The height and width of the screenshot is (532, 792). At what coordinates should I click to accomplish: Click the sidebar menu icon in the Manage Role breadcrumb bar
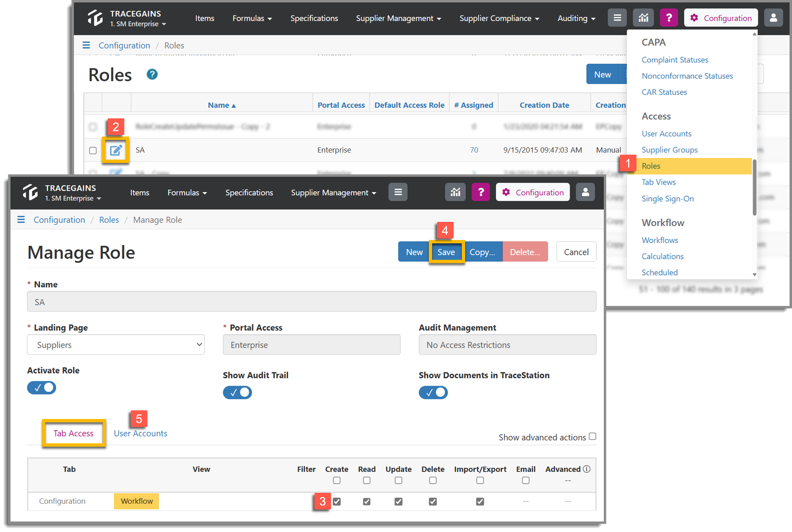21,219
